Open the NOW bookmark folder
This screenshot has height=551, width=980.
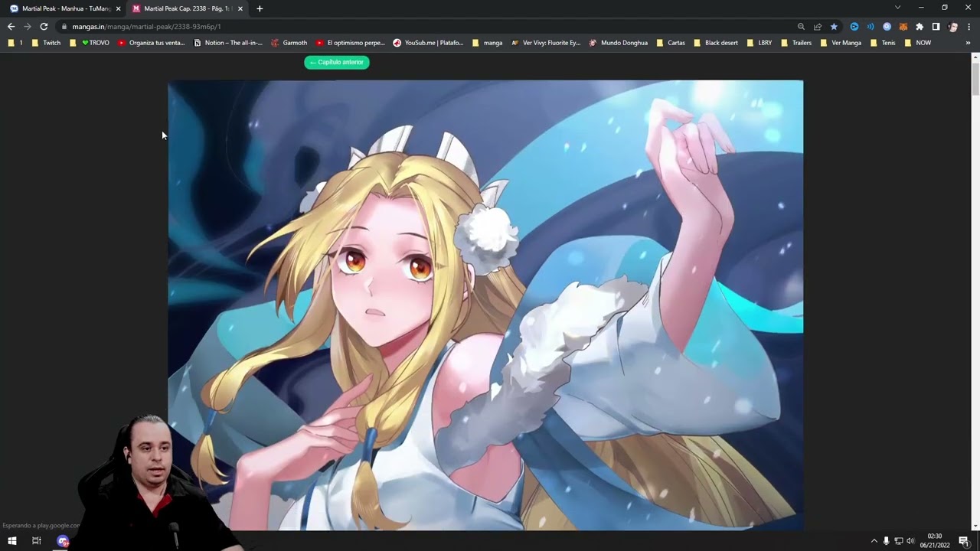tap(918, 43)
